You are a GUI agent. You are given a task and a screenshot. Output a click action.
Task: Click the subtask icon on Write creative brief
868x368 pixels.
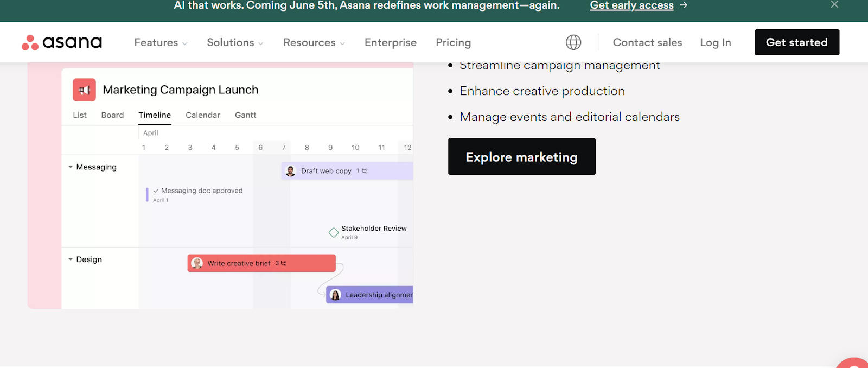pos(284,263)
